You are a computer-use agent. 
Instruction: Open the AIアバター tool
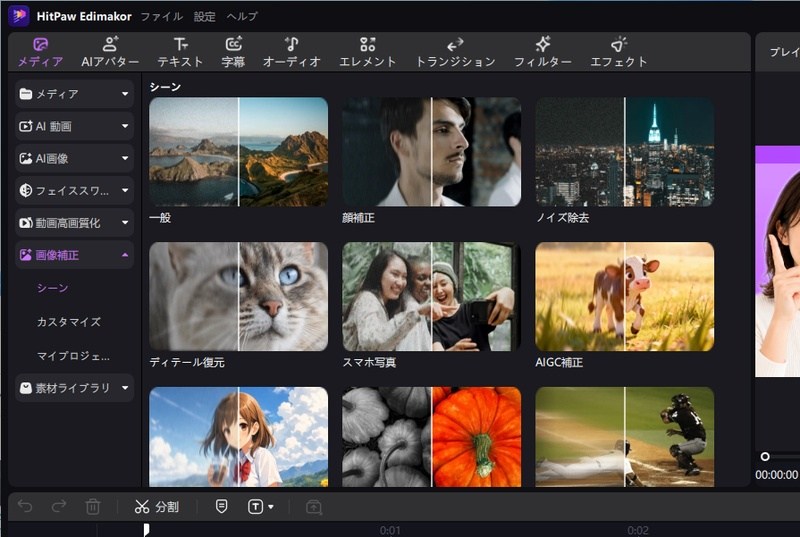110,52
